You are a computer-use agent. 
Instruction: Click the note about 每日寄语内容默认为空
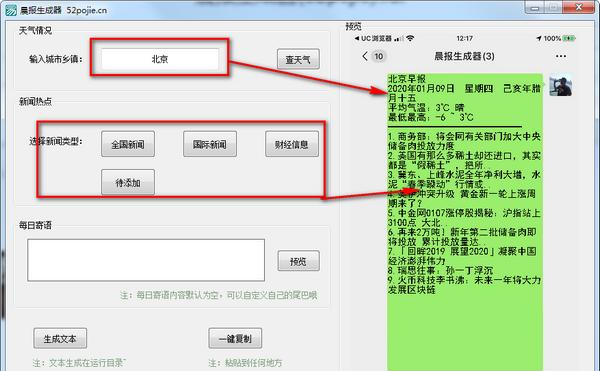pyautogui.click(x=218, y=295)
